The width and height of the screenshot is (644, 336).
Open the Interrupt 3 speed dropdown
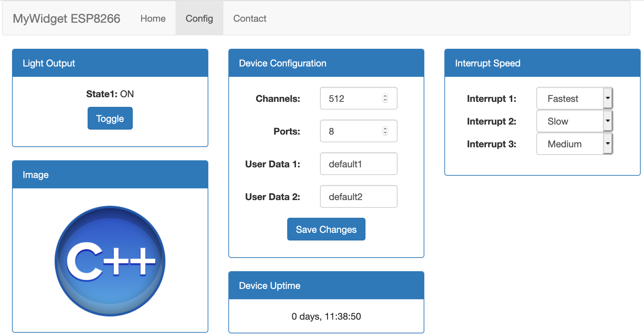click(574, 144)
